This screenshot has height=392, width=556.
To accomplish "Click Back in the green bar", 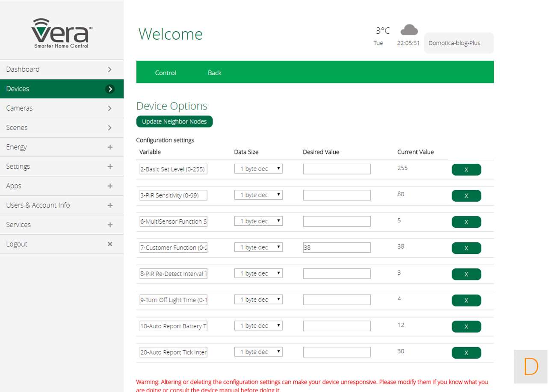I will 214,73.
